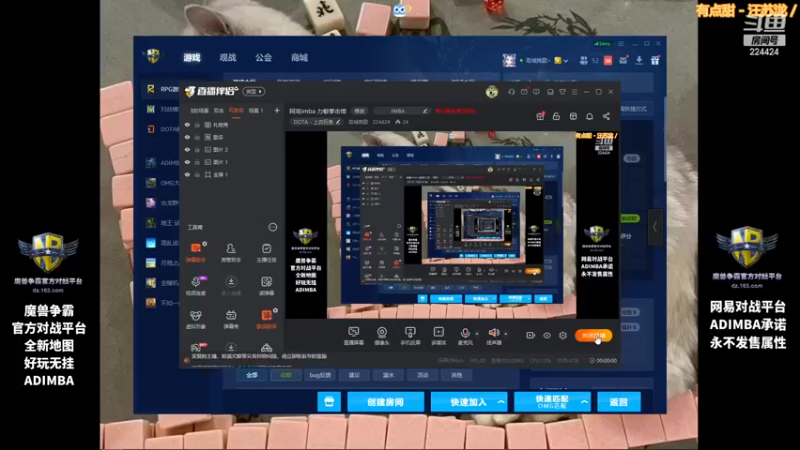Click the mode pill next to the 直播伴侣 logo
The height and width of the screenshot is (450, 800).
254,92
